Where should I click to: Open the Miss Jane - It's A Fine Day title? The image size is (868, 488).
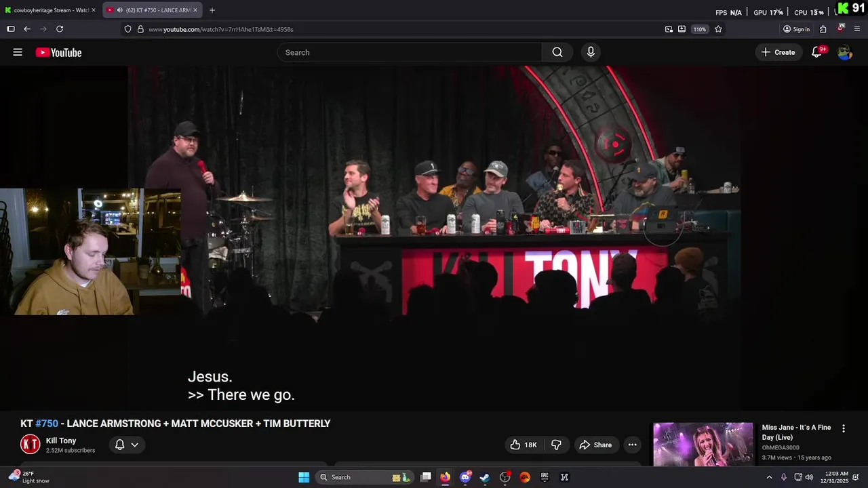click(x=796, y=432)
